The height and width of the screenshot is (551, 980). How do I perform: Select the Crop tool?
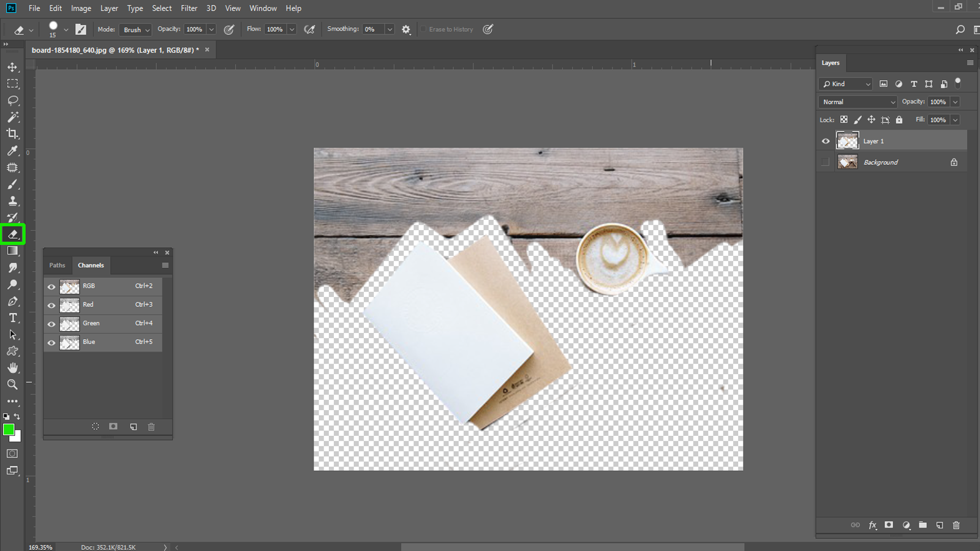pos(13,134)
